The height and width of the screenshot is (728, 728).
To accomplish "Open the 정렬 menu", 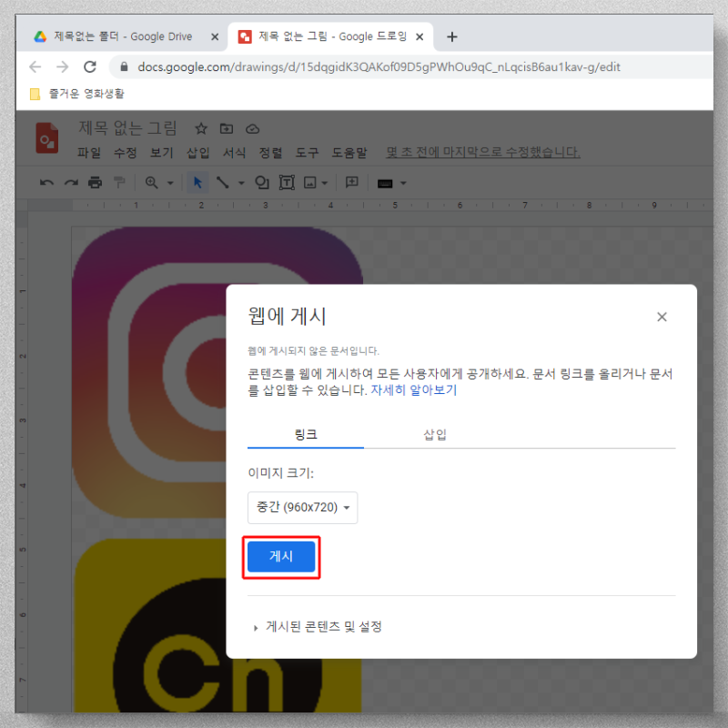I will [270, 152].
